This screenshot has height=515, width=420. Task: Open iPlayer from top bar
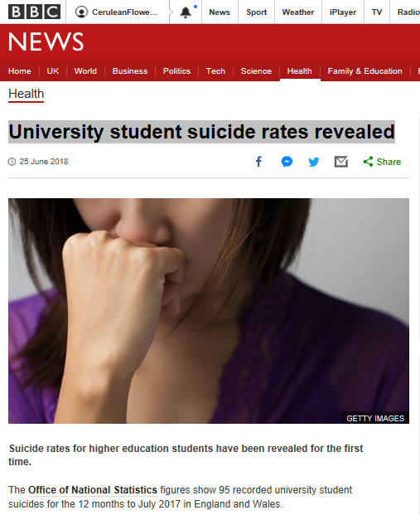point(343,12)
